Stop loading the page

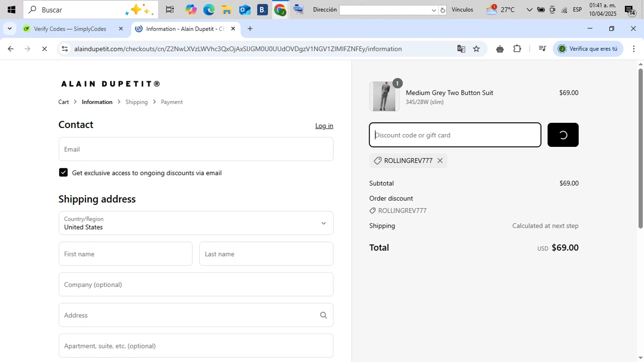pos(44,49)
